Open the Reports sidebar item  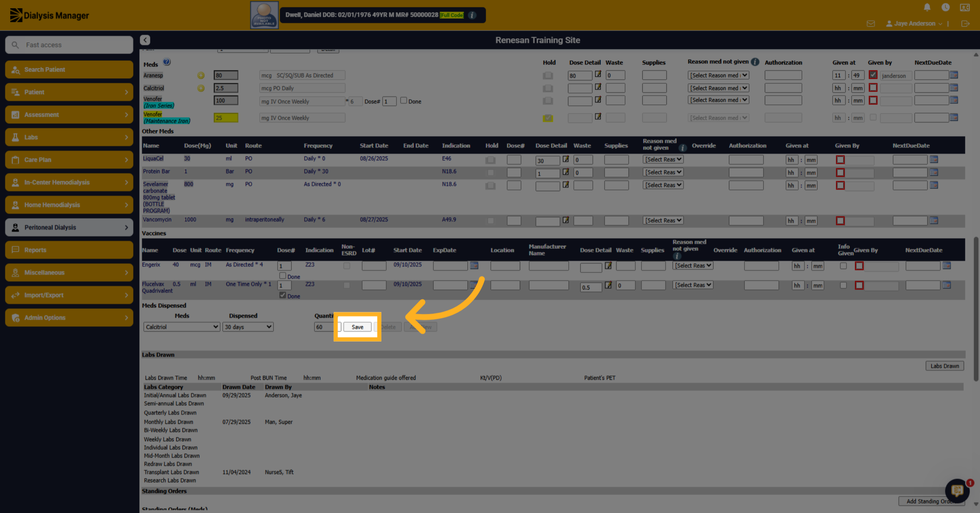coord(69,250)
